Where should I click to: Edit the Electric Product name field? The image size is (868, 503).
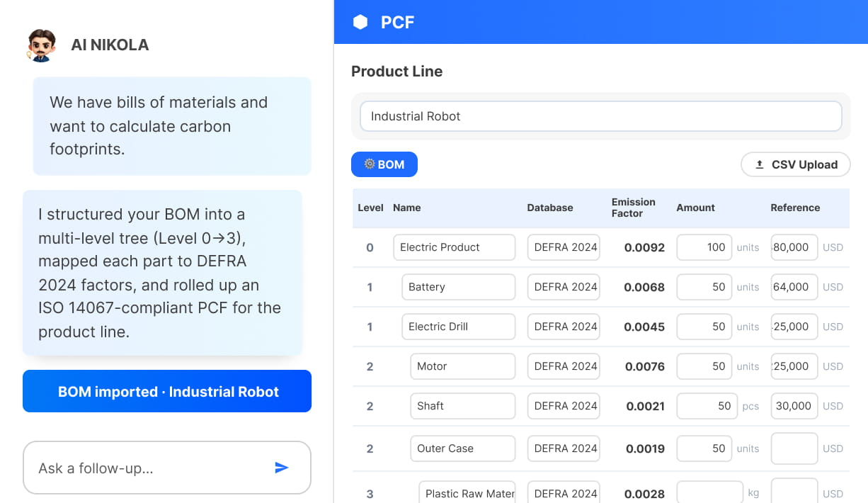click(x=455, y=247)
